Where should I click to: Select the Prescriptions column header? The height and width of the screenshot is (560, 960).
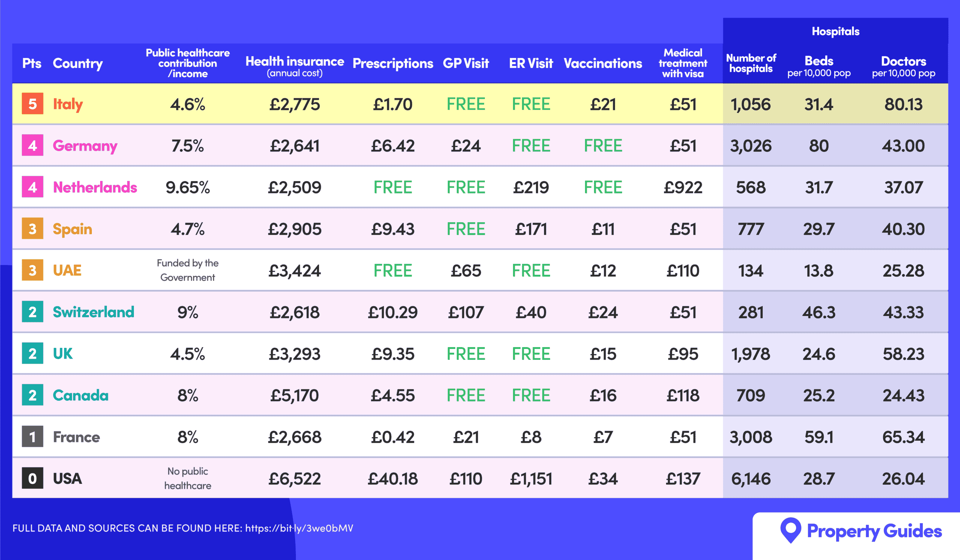(393, 63)
